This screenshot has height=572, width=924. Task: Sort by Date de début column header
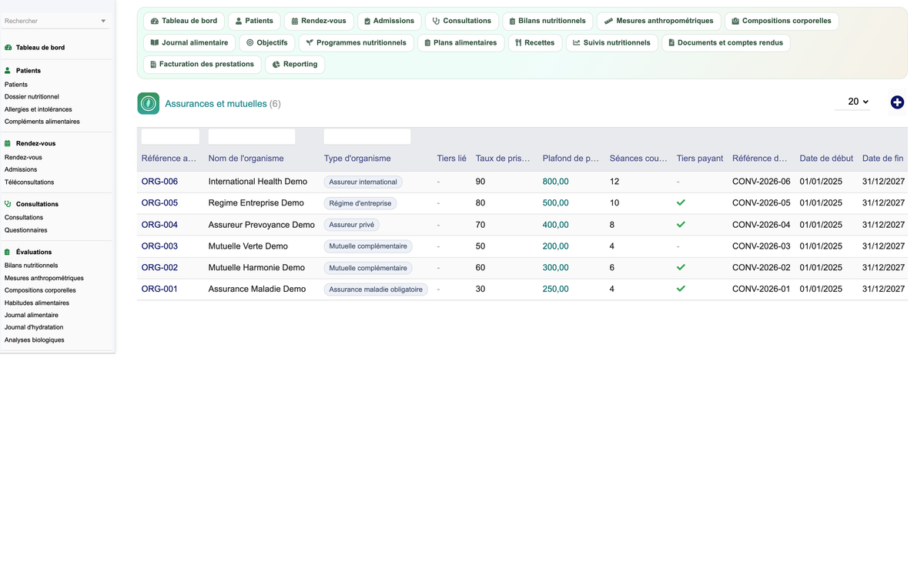(x=826, y=159)
